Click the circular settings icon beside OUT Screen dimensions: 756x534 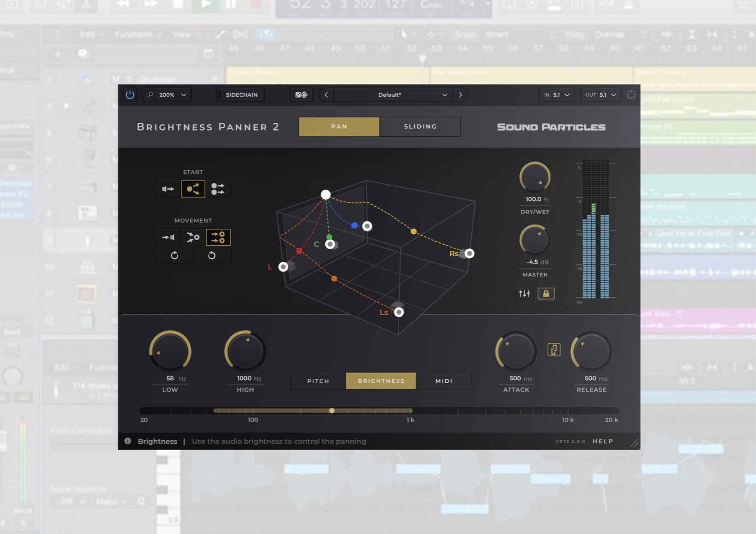tap(631, 95)
